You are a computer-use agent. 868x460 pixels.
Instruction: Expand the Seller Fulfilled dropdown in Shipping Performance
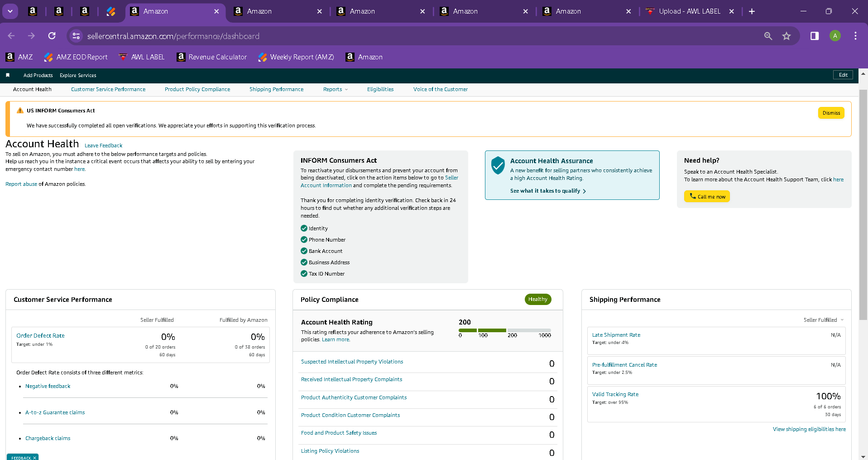[824, 320]
